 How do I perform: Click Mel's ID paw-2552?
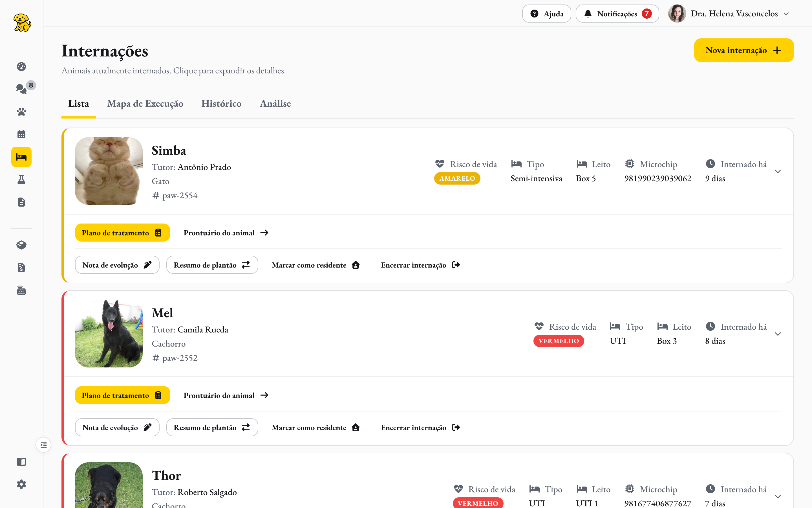tap(180, 358)
